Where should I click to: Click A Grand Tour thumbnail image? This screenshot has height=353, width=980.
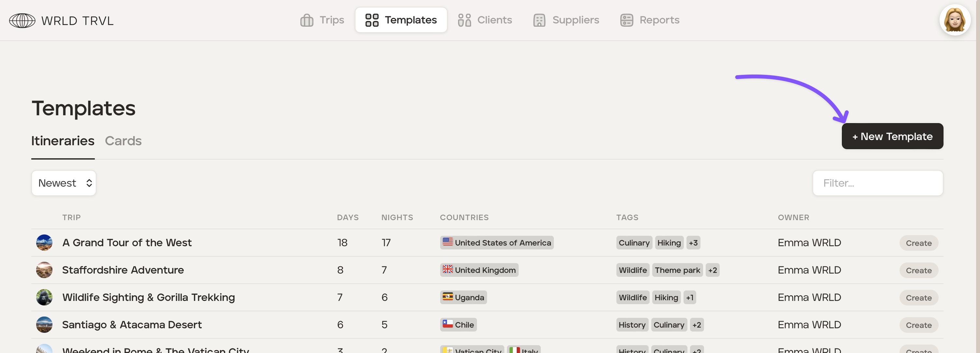[x=44, y=243]
